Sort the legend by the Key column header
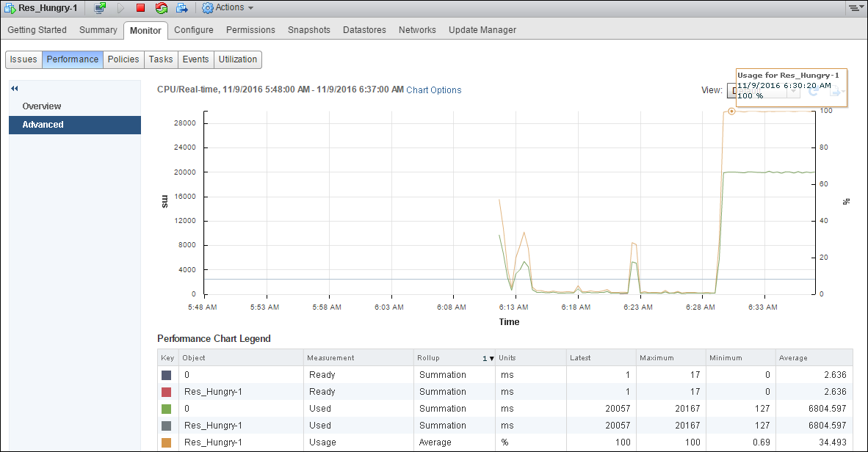Screen dimensions: 868x452 click(167, 358)
